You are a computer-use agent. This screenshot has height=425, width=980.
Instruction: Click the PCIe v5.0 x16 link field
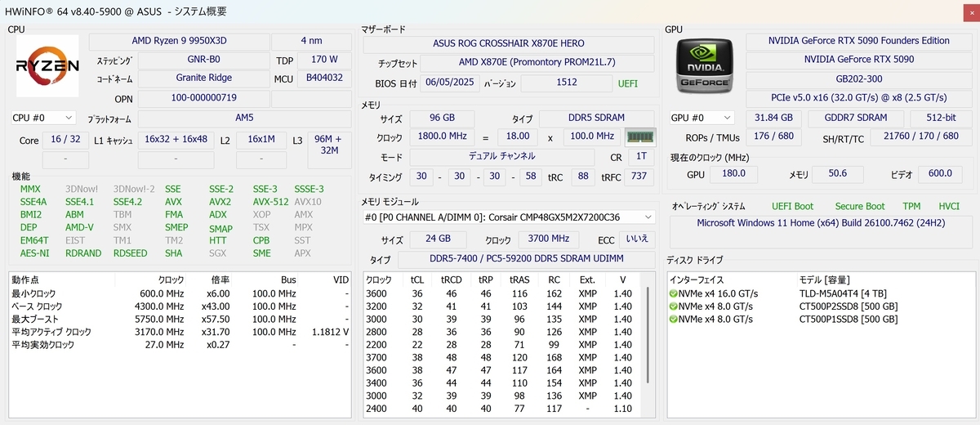click(858, 98)
